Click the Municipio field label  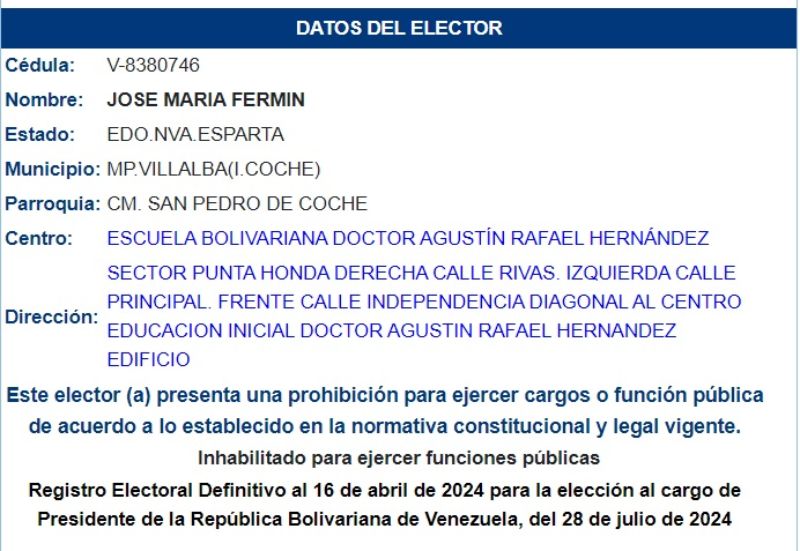pyautogui.click(x=53, y=169)
